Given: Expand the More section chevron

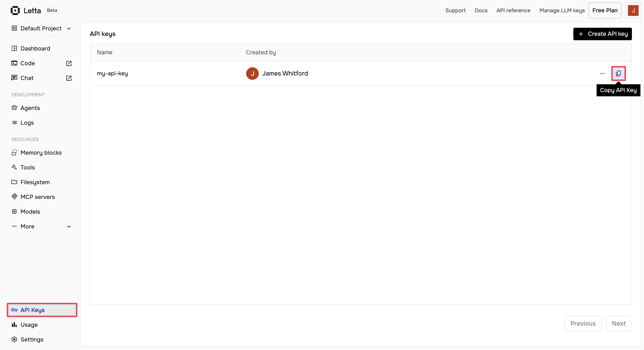Looking at the screenshot, I should tap(69, 227).
